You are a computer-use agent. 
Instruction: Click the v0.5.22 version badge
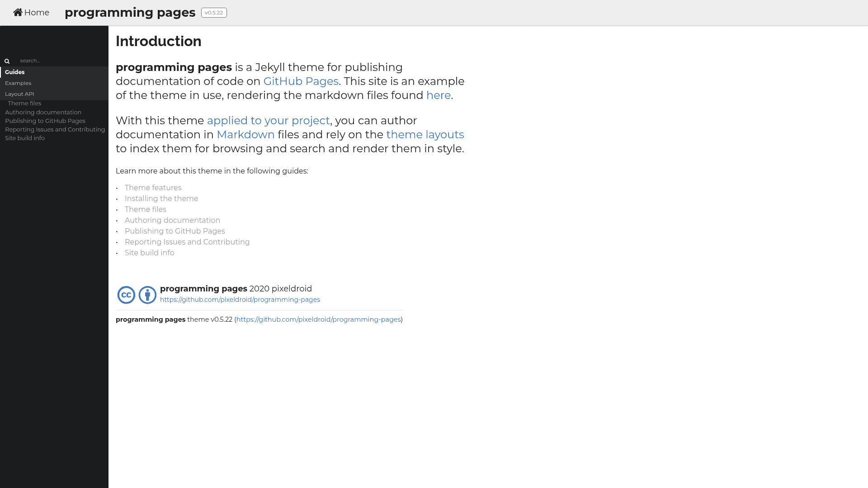pyautogui.click(x=214, y=13)
